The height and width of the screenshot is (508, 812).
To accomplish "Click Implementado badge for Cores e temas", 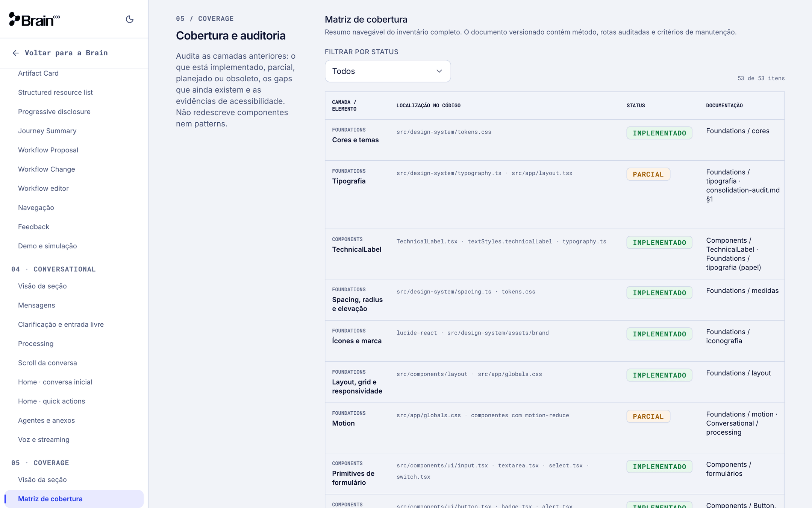I will (x=659, y=133).
